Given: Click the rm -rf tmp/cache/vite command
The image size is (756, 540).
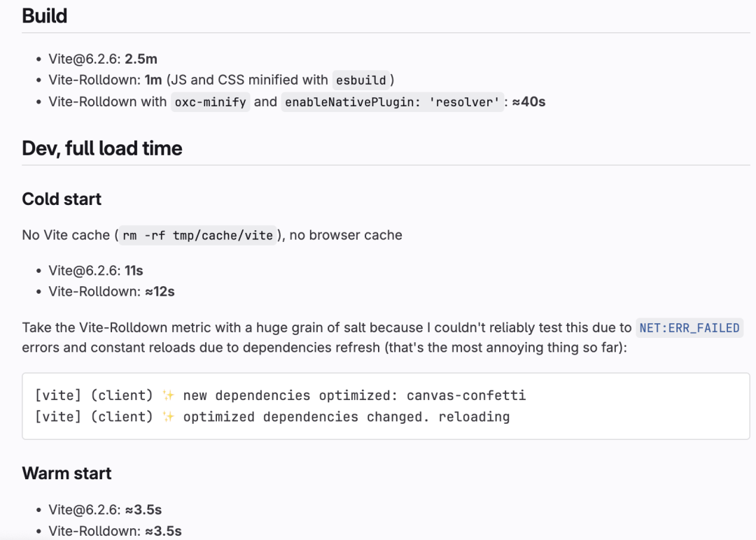Looking at the screenshot, I should coord(197,236).
